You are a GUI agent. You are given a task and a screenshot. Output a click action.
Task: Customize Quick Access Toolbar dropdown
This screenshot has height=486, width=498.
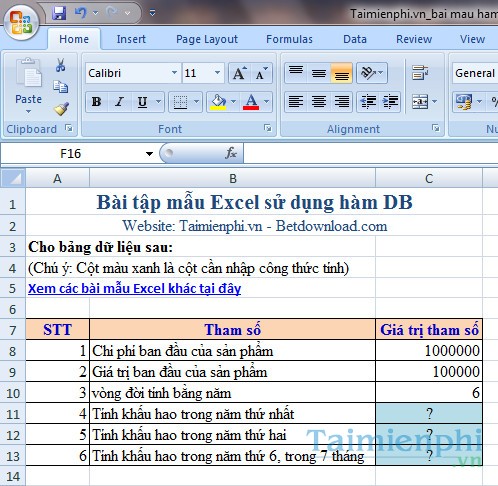pos(152,13)
